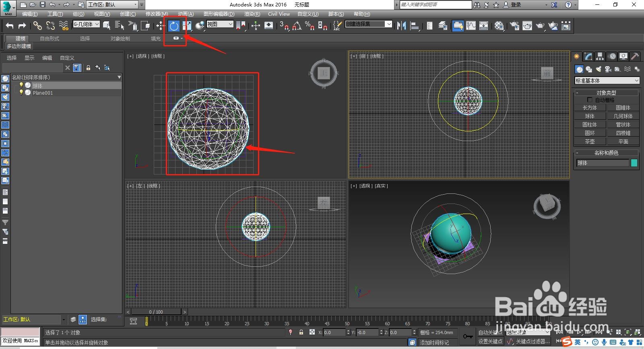Switch to the 对象绘制 ribbon tab
This screenshot has width=644, height=349.
[x=120, y=38]
